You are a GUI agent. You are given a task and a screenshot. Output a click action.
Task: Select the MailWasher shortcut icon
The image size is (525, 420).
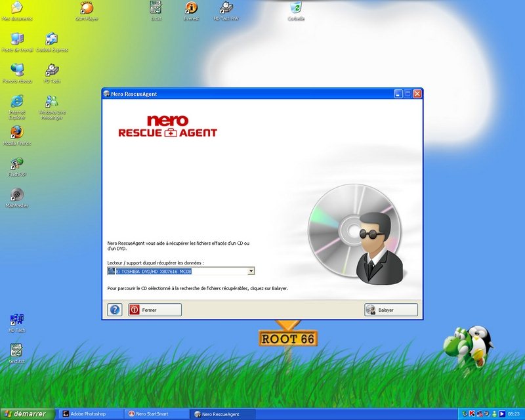tap(17, 198)
